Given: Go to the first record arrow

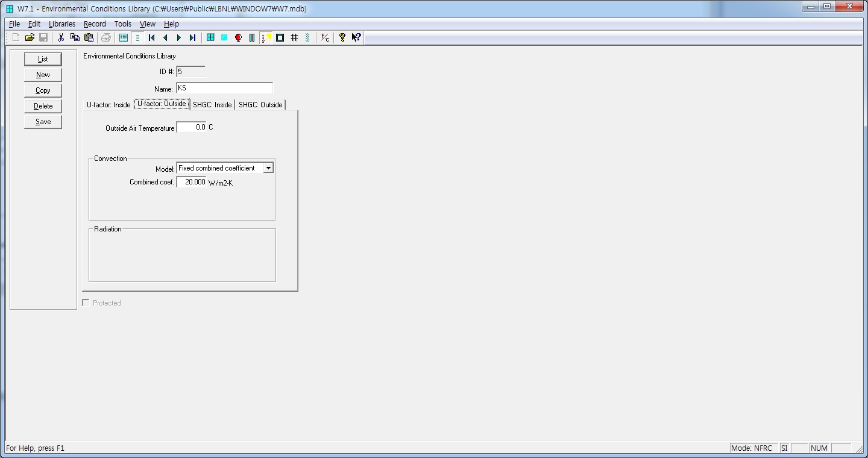Looking at the screenshot, I should pos(152,37).
